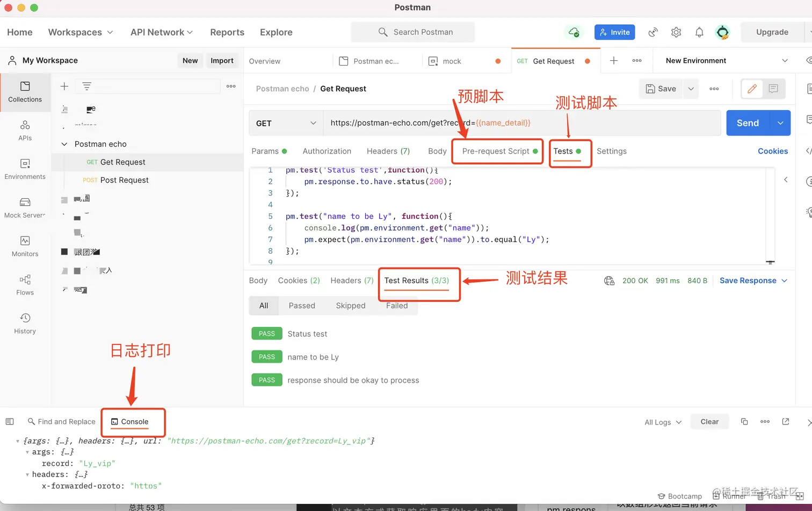
Task: Click the Search Postman field
Action: (x=413, y=32)
